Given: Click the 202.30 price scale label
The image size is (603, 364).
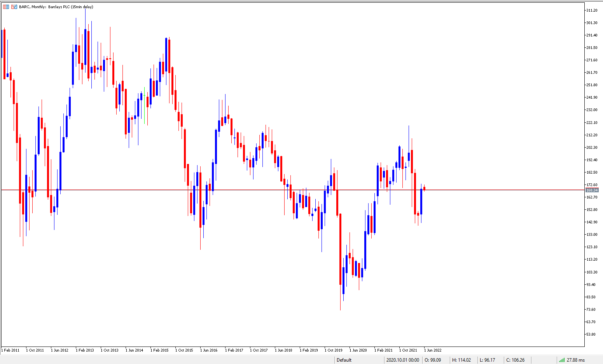Looking at the screenshot, I should pos(592,147).
